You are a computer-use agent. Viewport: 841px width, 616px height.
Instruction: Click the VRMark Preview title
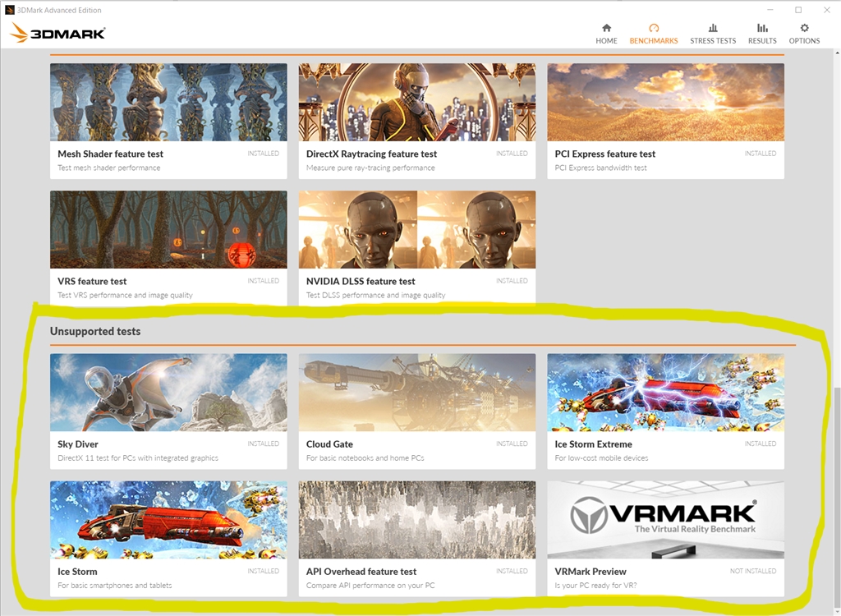(x=591, y=572)
